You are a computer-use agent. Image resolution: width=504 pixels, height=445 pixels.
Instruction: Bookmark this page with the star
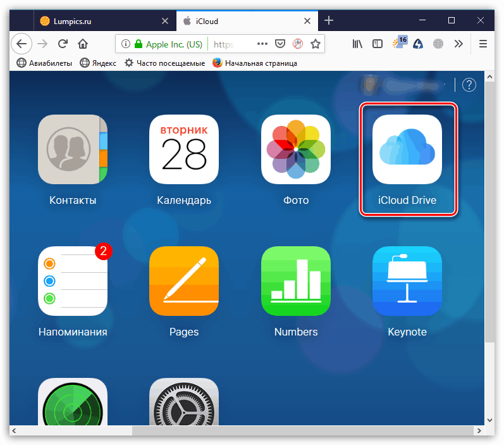coord(316,44)
